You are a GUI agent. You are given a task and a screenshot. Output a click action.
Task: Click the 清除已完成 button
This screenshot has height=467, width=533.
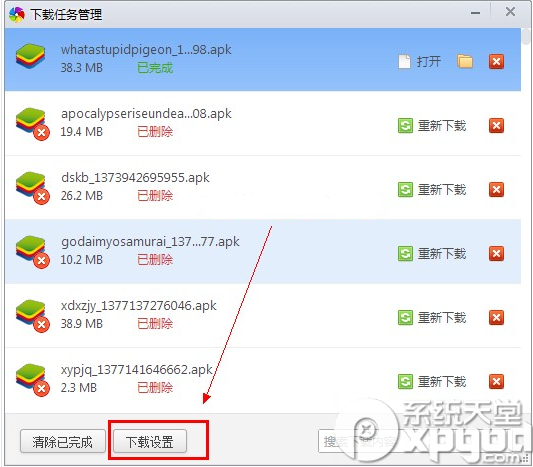pos(63,442)
